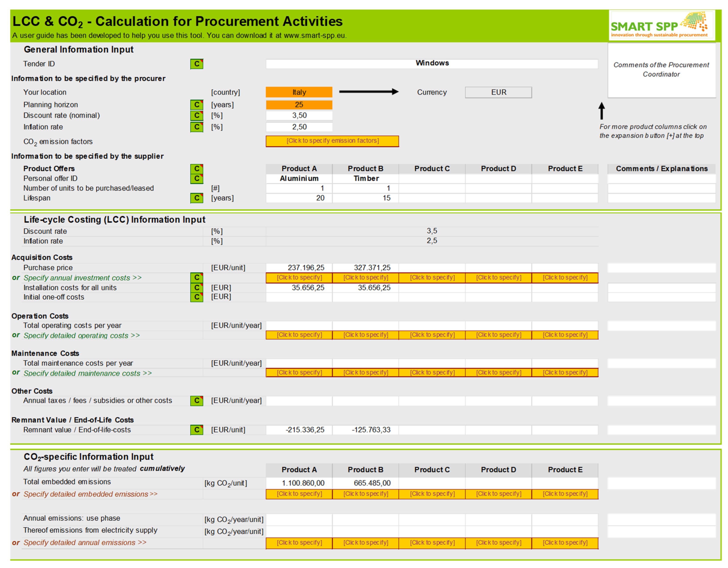Click the C icon for Installation costs
The height and width of the screenshot is (568, 728).
click(x=197, y=288)
